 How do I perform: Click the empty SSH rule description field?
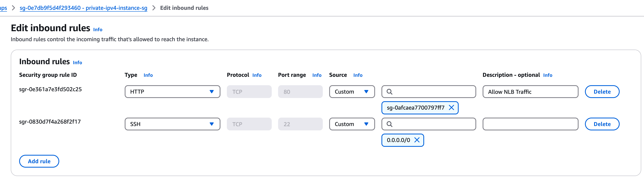coord(530,124)
